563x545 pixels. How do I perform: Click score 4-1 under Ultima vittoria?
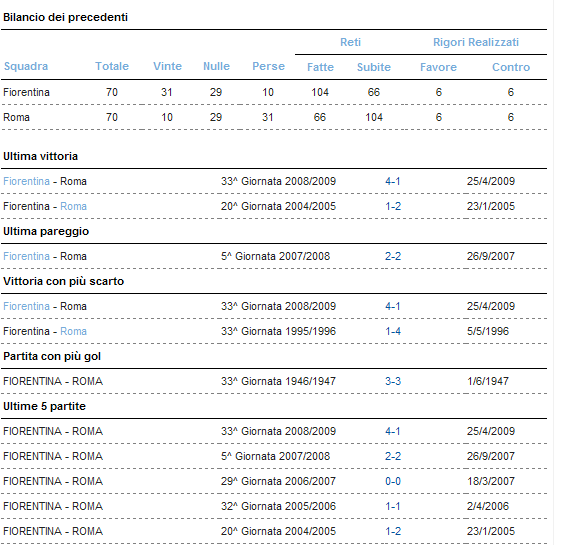click(x=393, y=181)
